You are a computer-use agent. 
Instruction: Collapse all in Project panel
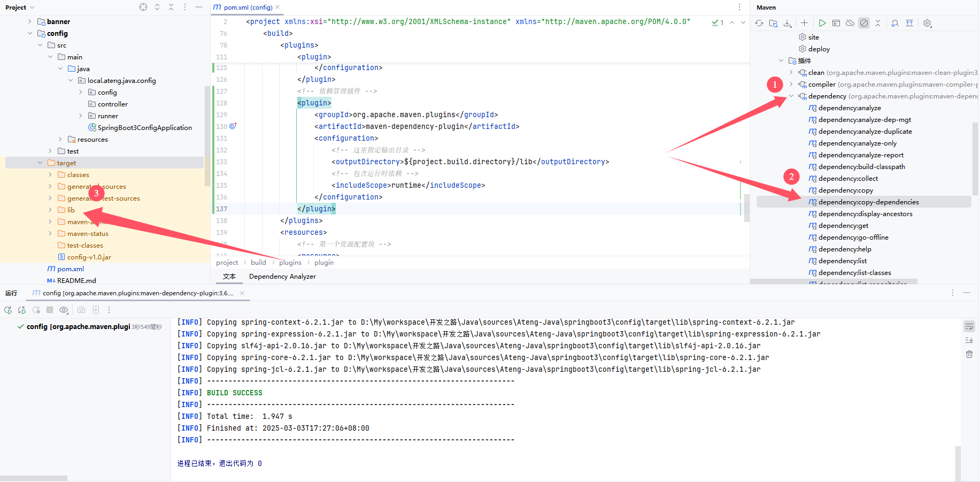(171, 7)
